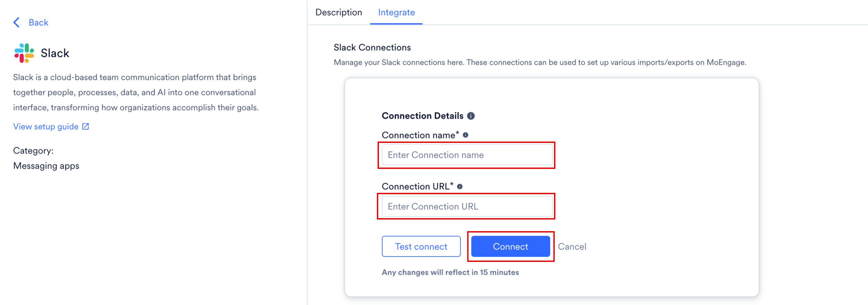
Task: Focus the Enter Connection name field
Action: point(467,155)
